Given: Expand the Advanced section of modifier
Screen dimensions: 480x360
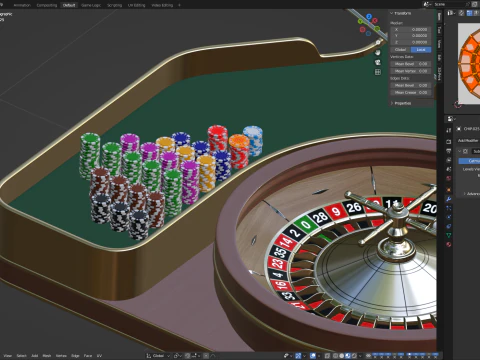Looking at the screenshot, I should 464,194.
